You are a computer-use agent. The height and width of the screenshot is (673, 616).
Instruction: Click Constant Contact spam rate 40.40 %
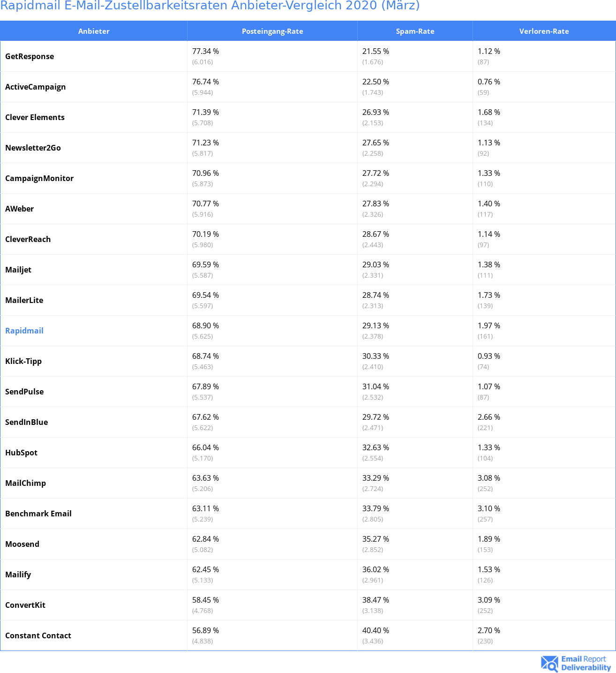(376, 630)
